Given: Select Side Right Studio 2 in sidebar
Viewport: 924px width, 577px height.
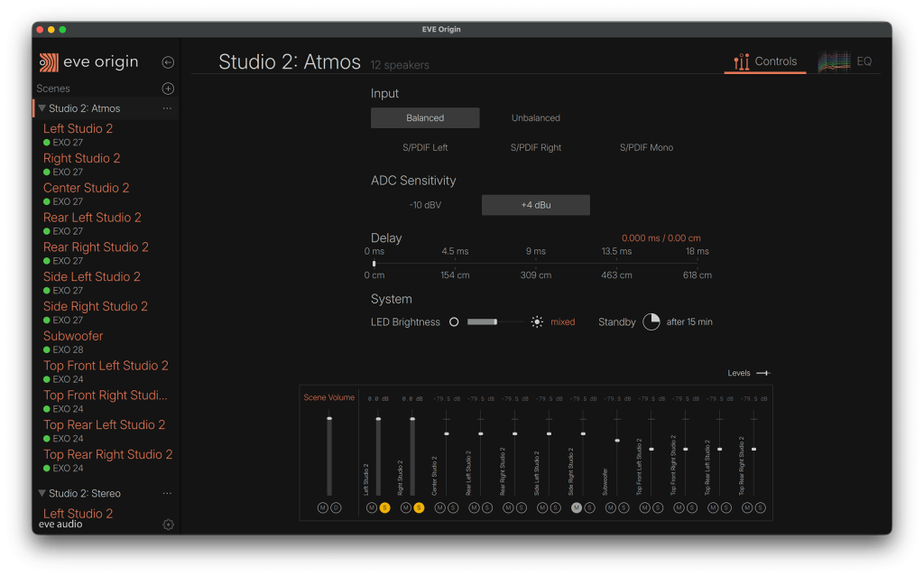Looking at the screenshot, I should pyautogui.click(x=95, y=306).
